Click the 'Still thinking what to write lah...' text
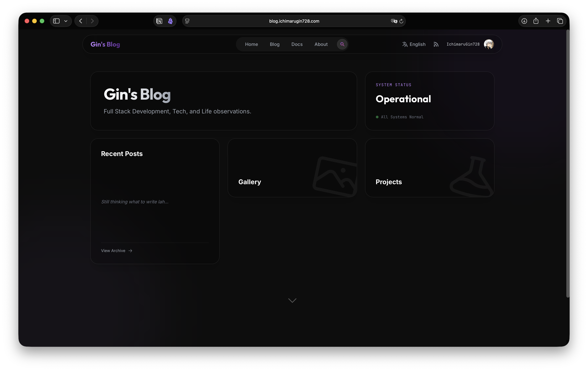 point(135,202)
